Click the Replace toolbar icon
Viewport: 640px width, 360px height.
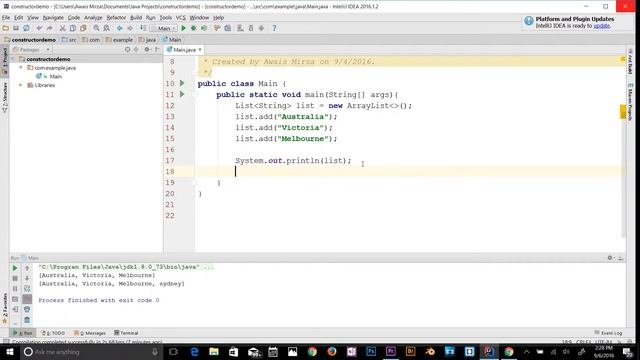coord(107,28)
